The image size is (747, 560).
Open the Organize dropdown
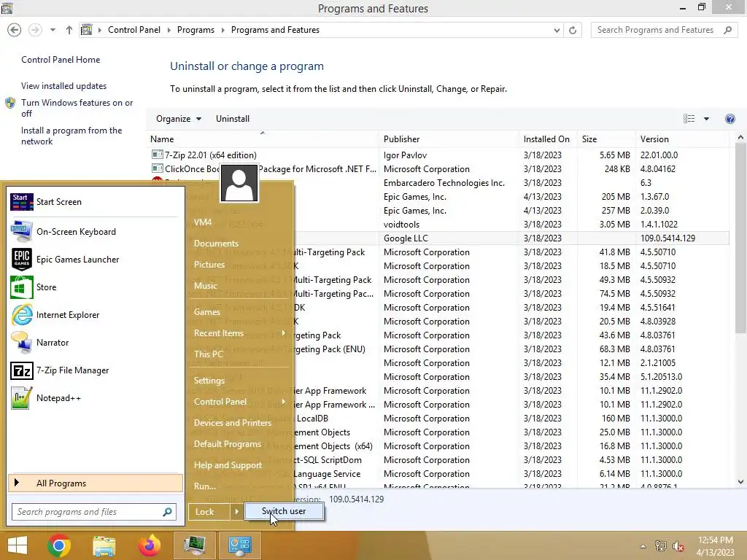(179, 119)
